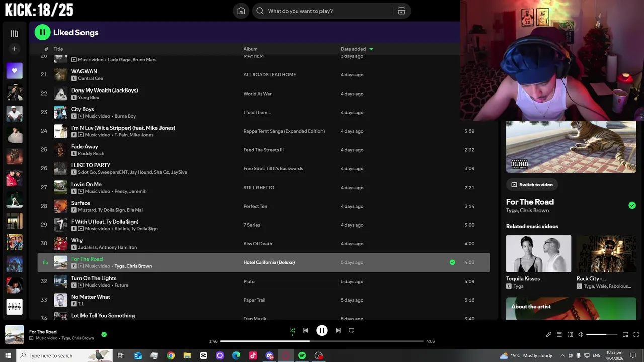Open the weather widget '19°C Mostly cloudy'
This screenshot has height=362, width=644.
[526, 355]
